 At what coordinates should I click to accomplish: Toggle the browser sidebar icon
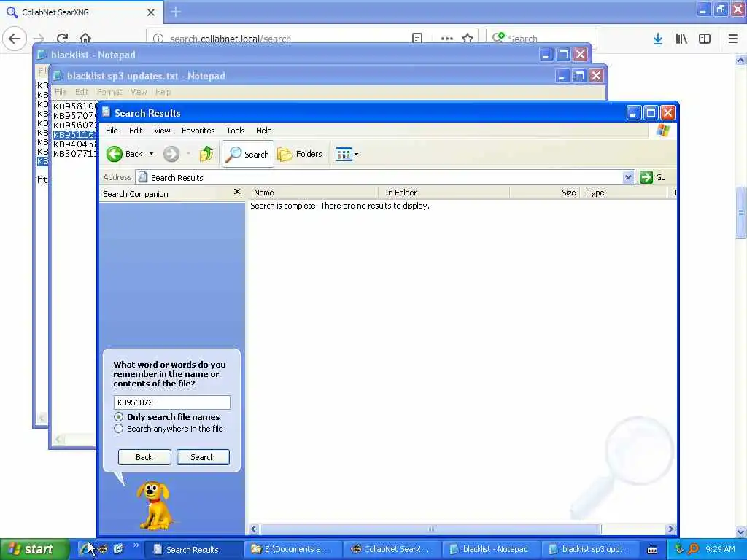(705, 39)
